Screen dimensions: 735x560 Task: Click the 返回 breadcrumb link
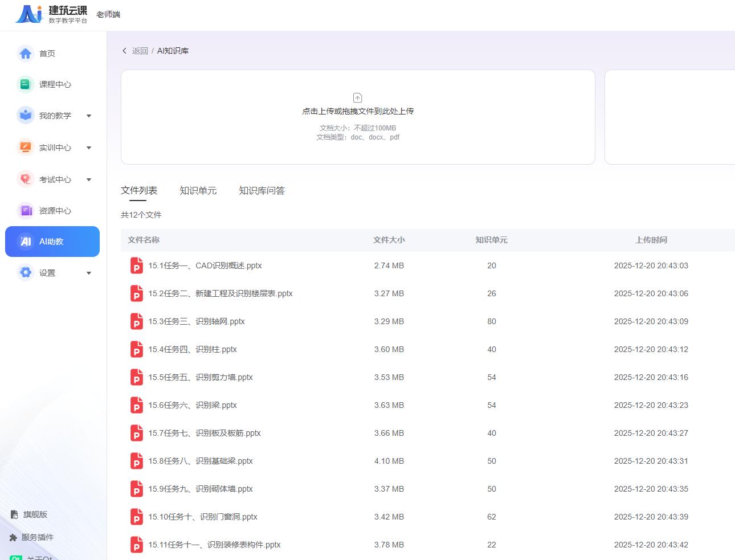[140, 51]
